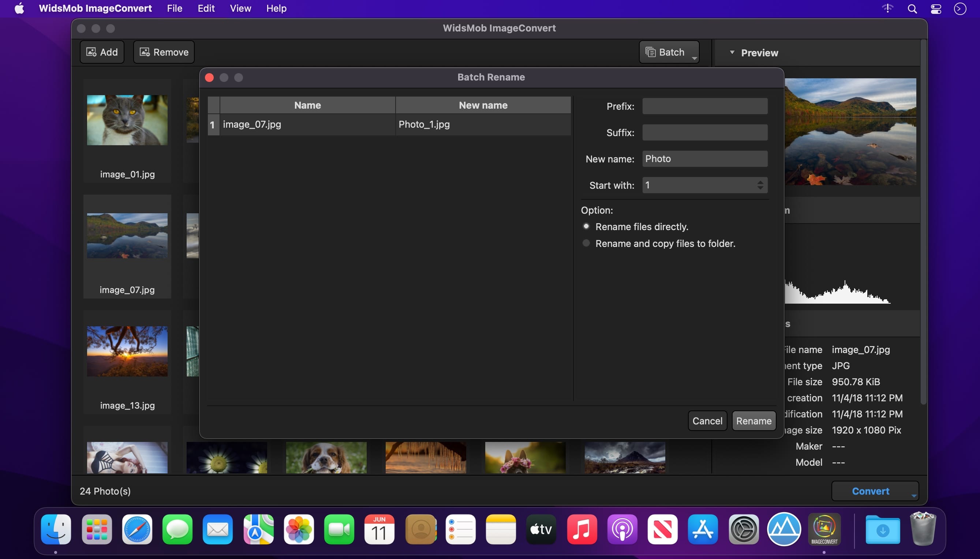Viewport: 980px width, 559px height.
Task: Click the Remove images button
Action: coord(164,52)
